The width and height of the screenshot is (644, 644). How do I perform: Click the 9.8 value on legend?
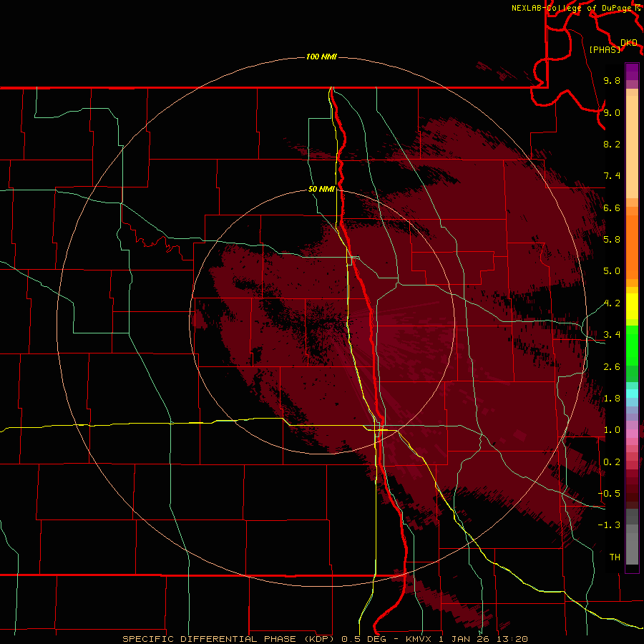(x=612, y=80)
